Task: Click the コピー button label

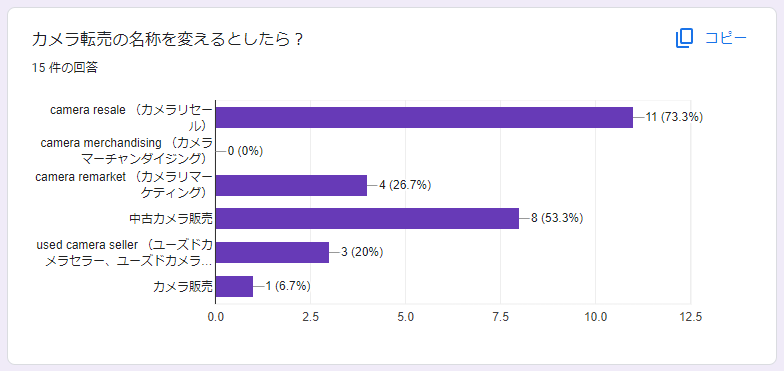Action: pos(726,38)
